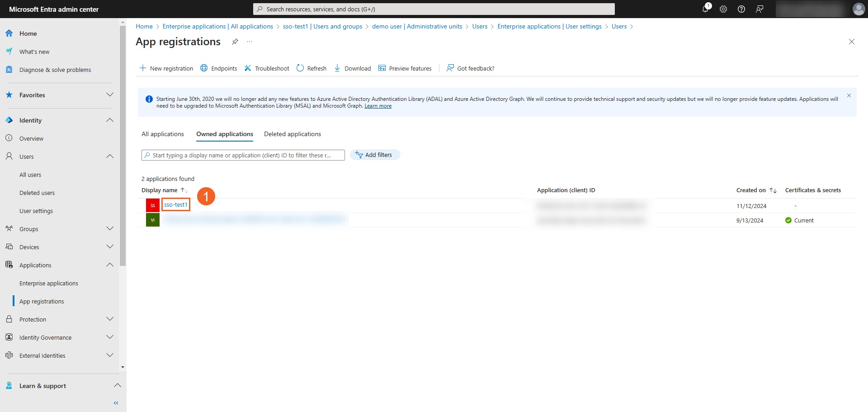Click the Refresh toolbar button
868x412 pixels.
pyautogui.click(x=311, y=68)
